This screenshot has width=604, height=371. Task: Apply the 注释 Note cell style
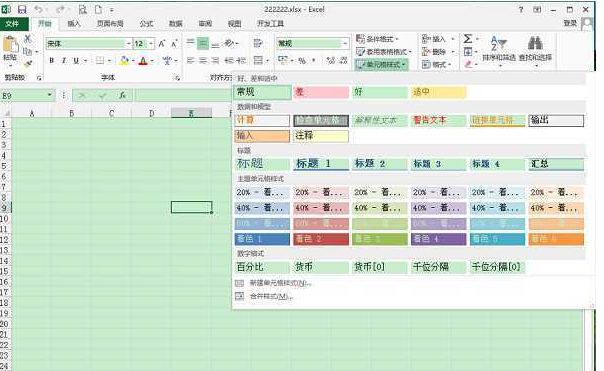click(321, 136)
